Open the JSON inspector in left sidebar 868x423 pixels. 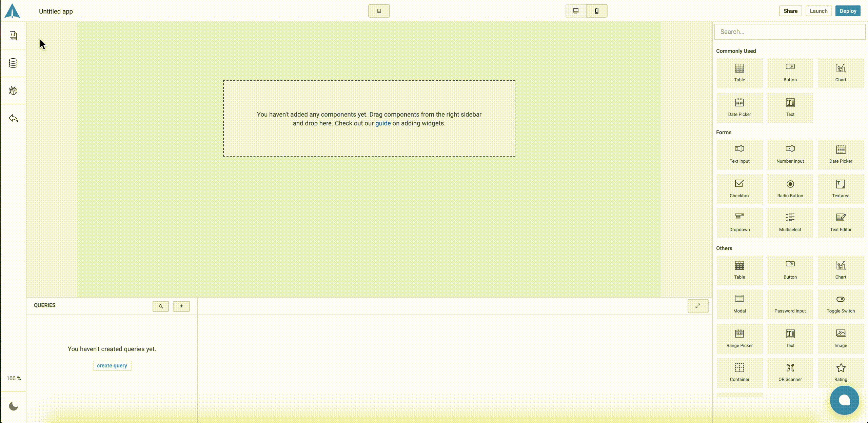pyautogui.click(x=13, y=36)
